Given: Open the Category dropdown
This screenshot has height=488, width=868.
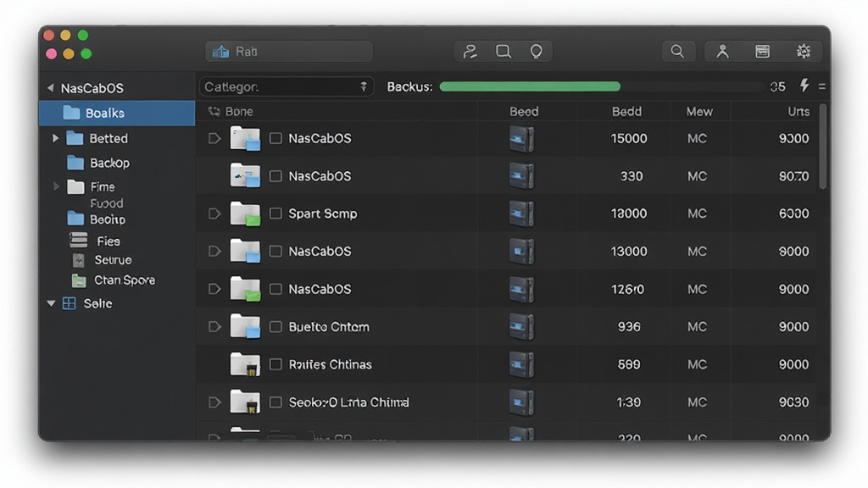Looking at the screenshot, I should (x=287, y=87).
